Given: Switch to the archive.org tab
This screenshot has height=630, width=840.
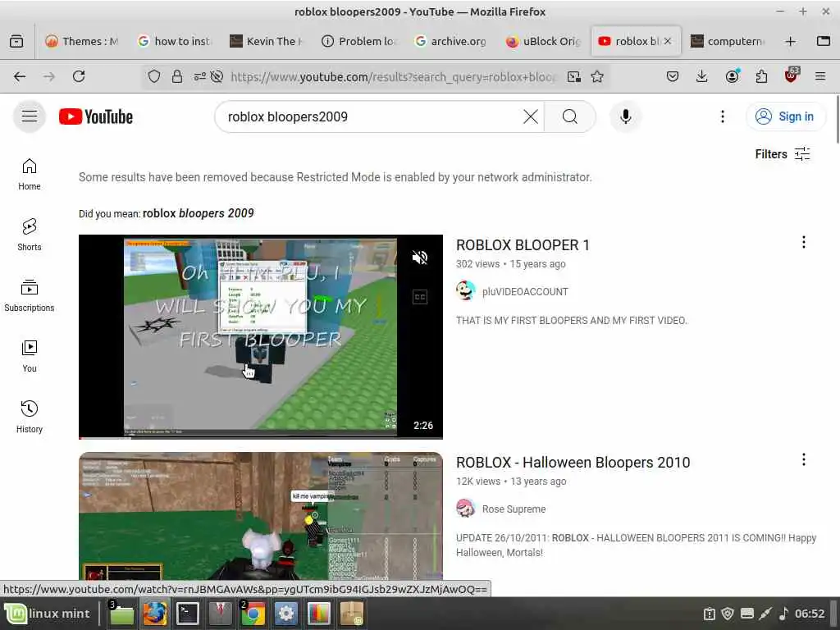Looking at the screenshot, I should (450, 41).
